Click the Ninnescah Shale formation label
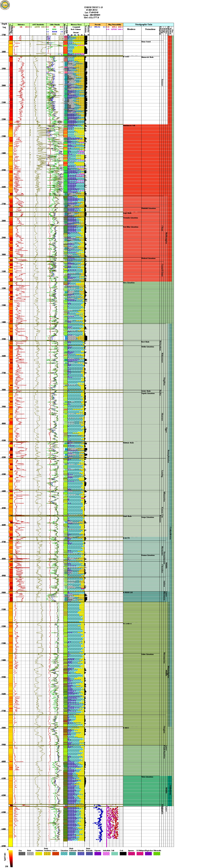This screenshot has height=868, width=199. pyautogui.click(x=147, y=57)
